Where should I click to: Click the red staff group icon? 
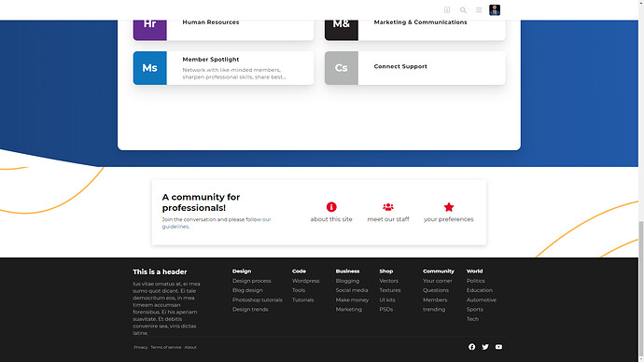click(388, 207)
